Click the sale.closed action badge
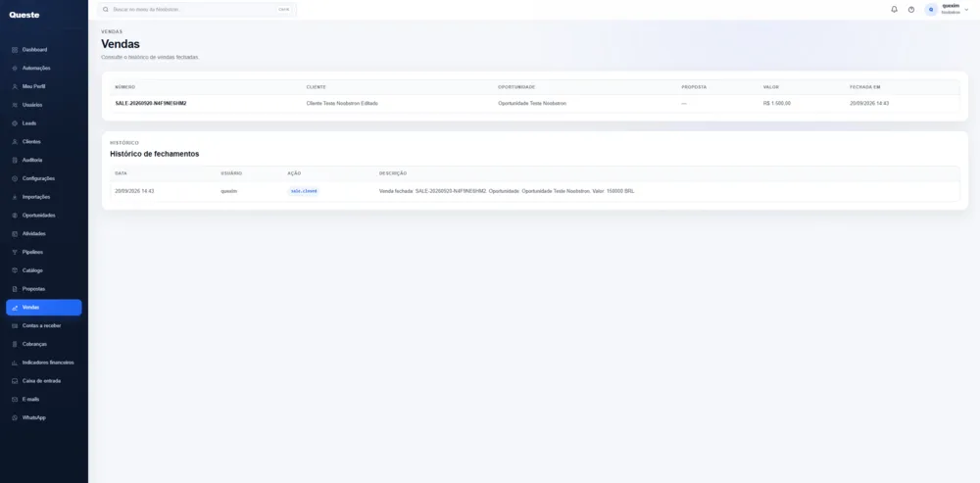 (304, 191)
